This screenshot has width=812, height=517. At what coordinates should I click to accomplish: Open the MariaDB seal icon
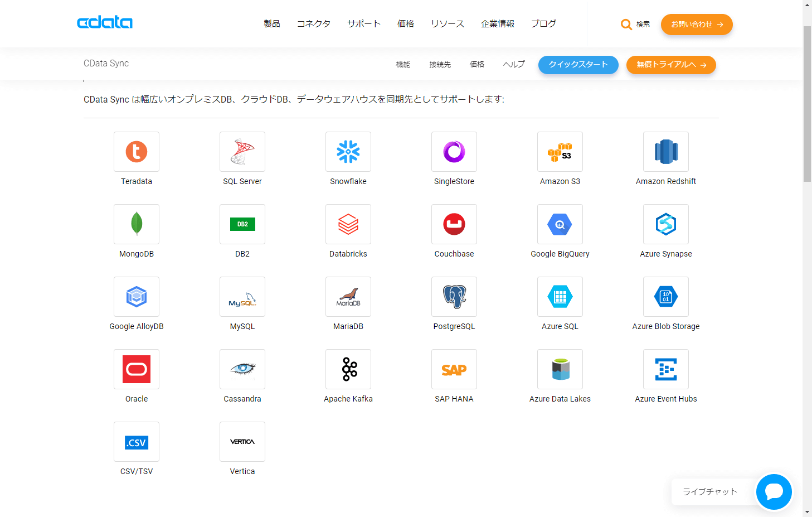[348, 297]
